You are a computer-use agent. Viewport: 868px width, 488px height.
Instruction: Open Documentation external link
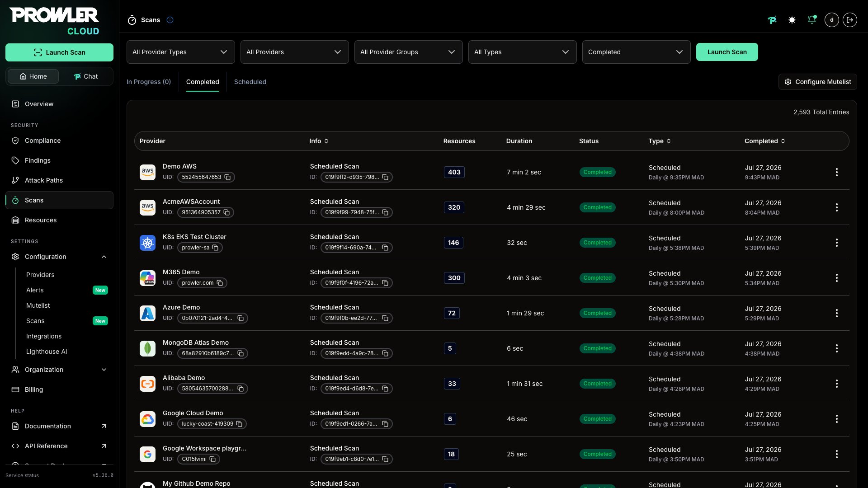click(59, 426)
